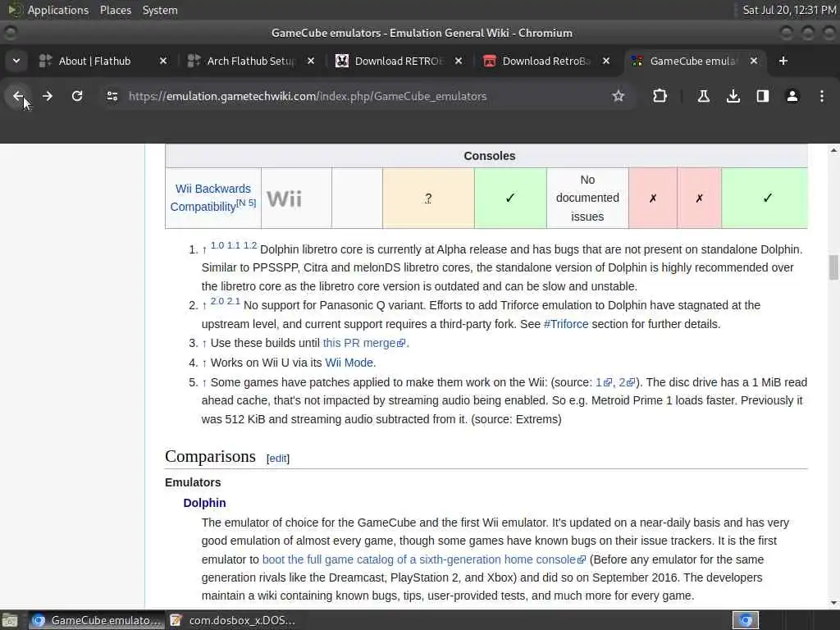
Task: Open GameCube emulators taskbar window button
Action: point(97,620)
